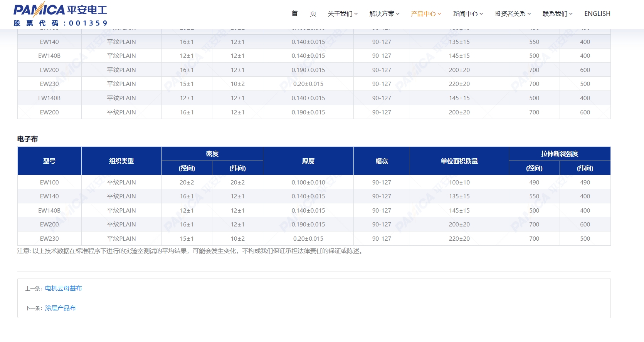The height and width of the screenshot is (342, 644).
Task: Click the 型号 column header
Action: click(x=49, y=161)
